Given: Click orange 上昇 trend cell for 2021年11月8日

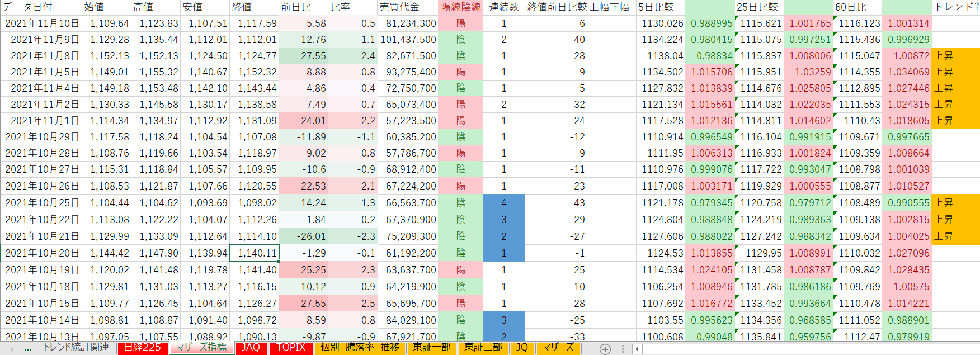Looking at the screenshot, I should (955, 56).
